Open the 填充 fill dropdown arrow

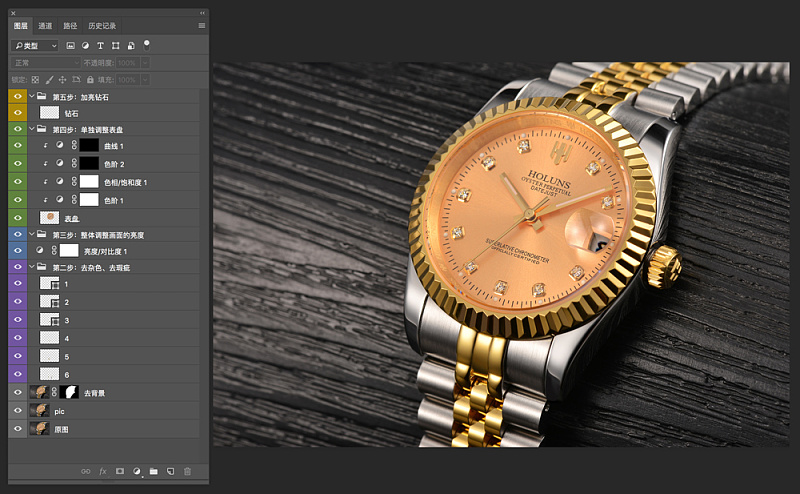click(x=145, y=80)
